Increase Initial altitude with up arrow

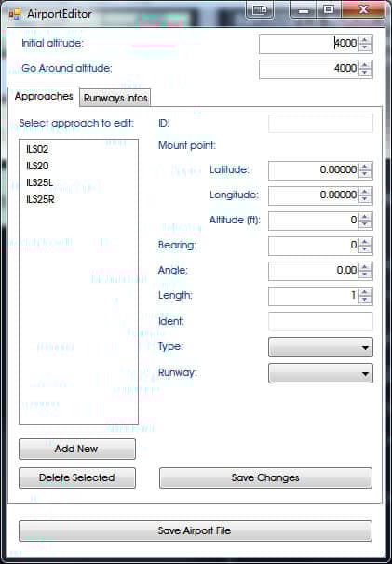[x=365, y=40]
